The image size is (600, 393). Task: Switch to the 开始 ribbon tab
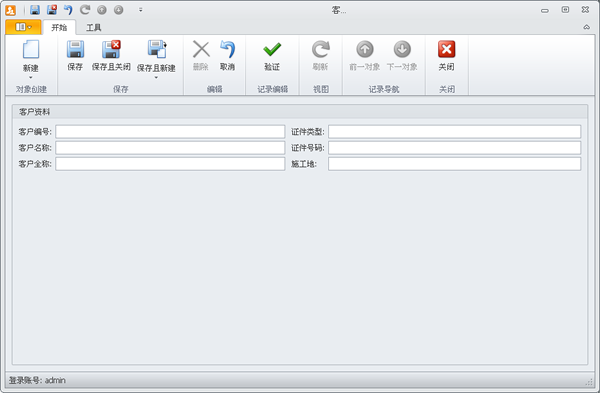point(59,27)
